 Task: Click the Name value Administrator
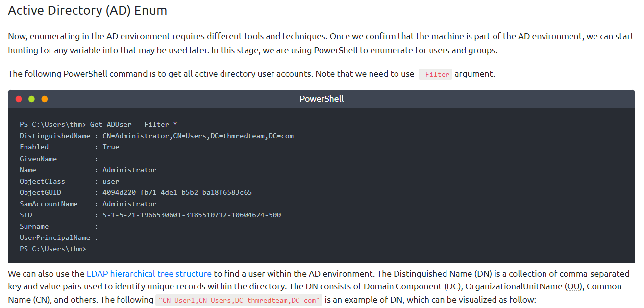tap(129, 170)
